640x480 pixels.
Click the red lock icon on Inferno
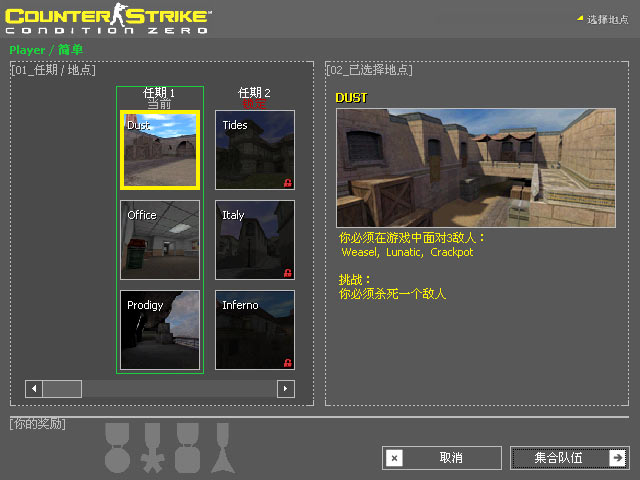click(288, 362)
